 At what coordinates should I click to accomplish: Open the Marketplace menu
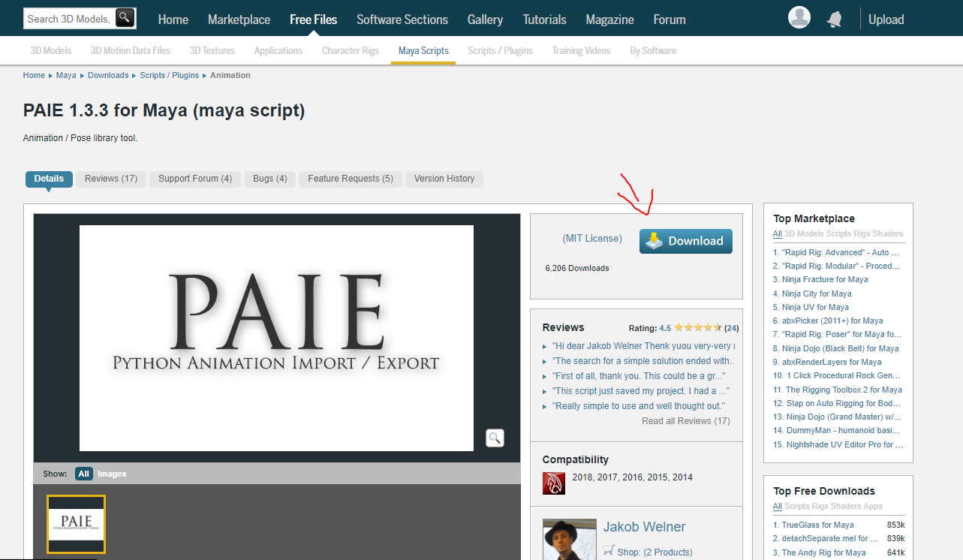coord(239,20)
